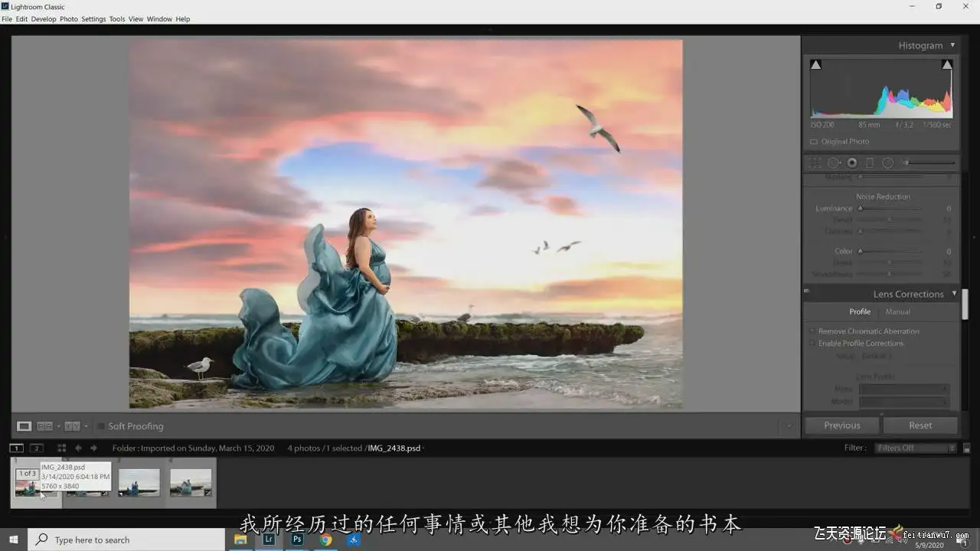Open the Reference view options arrow
Viewport: 980px width, 551px height.
(58, 426)
